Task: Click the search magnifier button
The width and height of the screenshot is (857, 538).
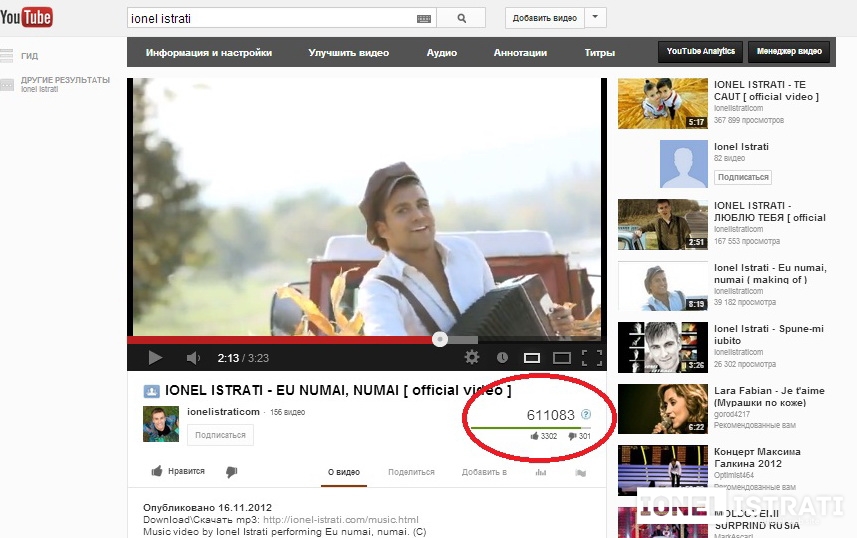Action: click(x=461, y=18)
